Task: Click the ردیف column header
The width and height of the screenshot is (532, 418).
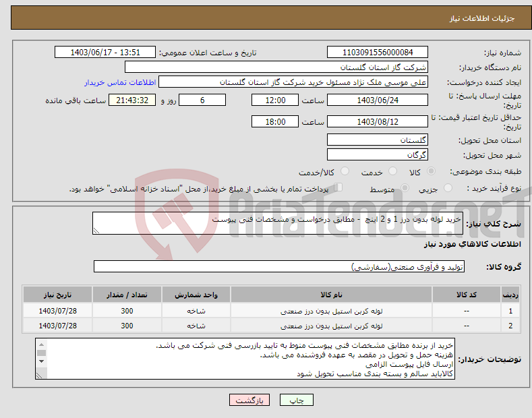Action: (x=510, y=295)
